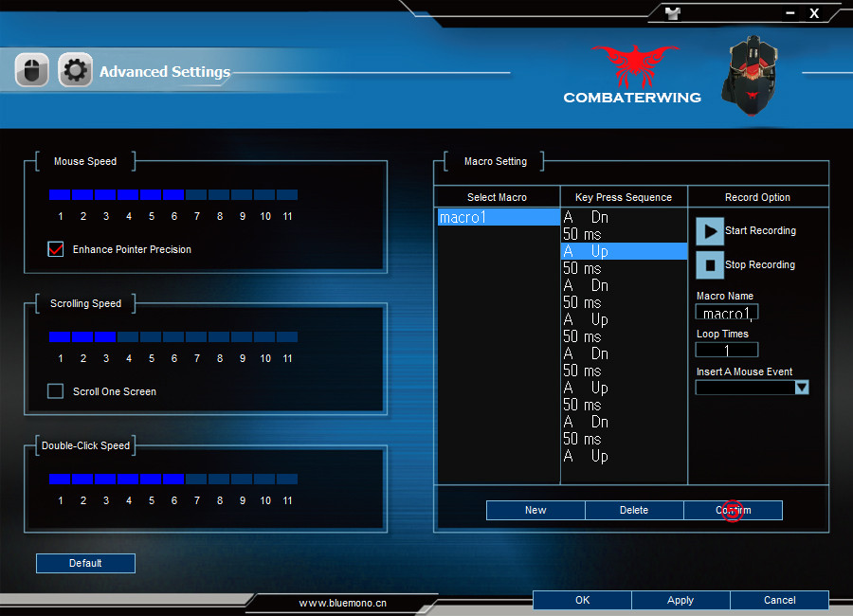Image resolution: width=853 pixels, height=616 pixels.
Task: Select the first '50 ms' sequence entry
Action: (x=624, y=234)
